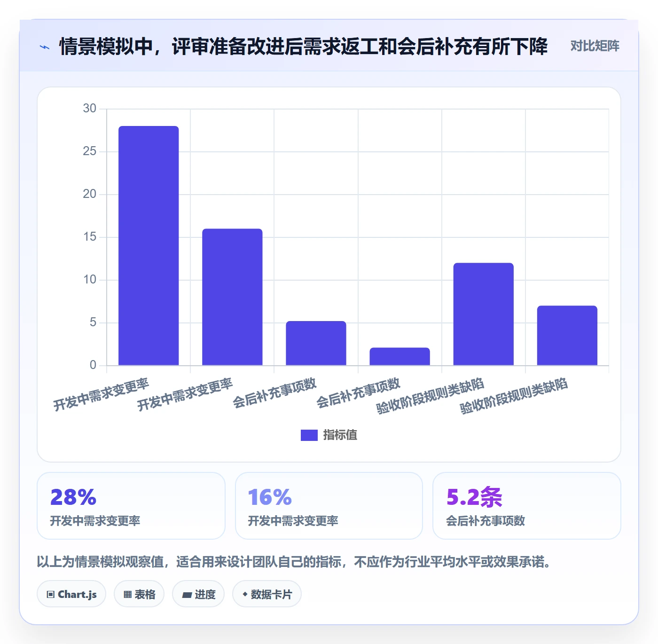This screenshot has width=658, height=644.
Task: Select the chart bar valued 12
Action: pyautogui.click(x=483, y=314)
